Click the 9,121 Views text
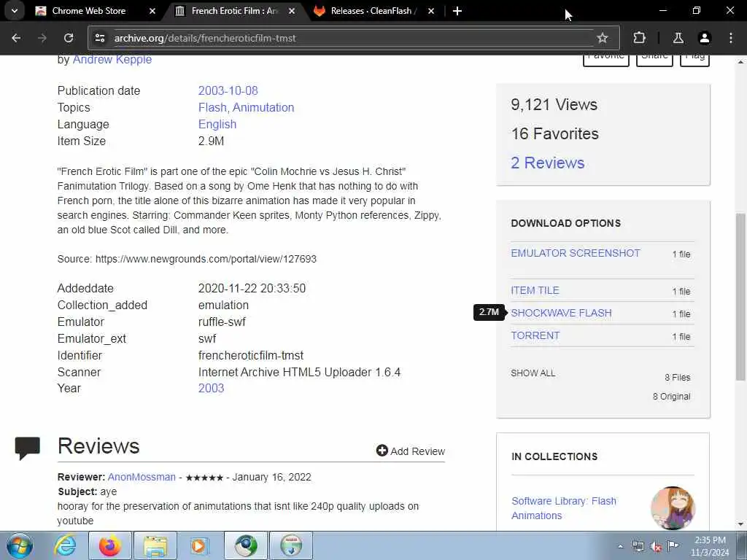This screenshot has width=747, height=560. pyautogui.click(x=554, y=105)
